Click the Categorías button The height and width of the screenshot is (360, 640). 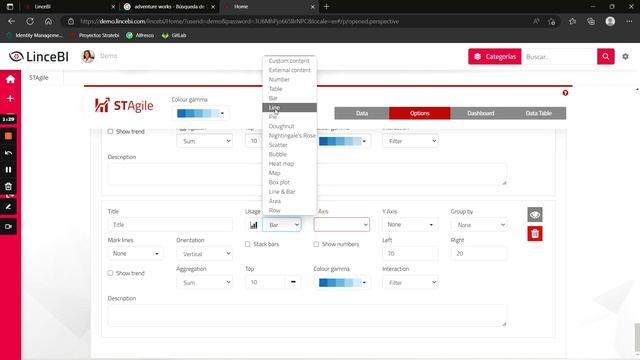coord(495,56)
